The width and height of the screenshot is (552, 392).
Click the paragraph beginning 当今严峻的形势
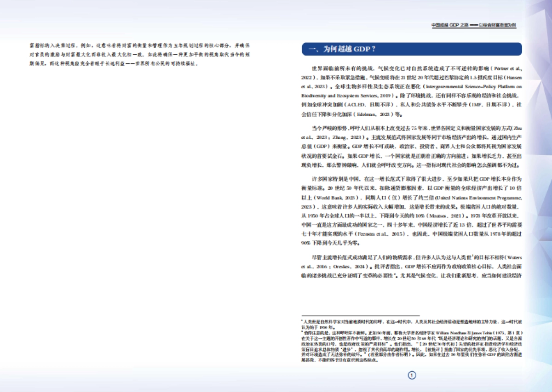412,146
